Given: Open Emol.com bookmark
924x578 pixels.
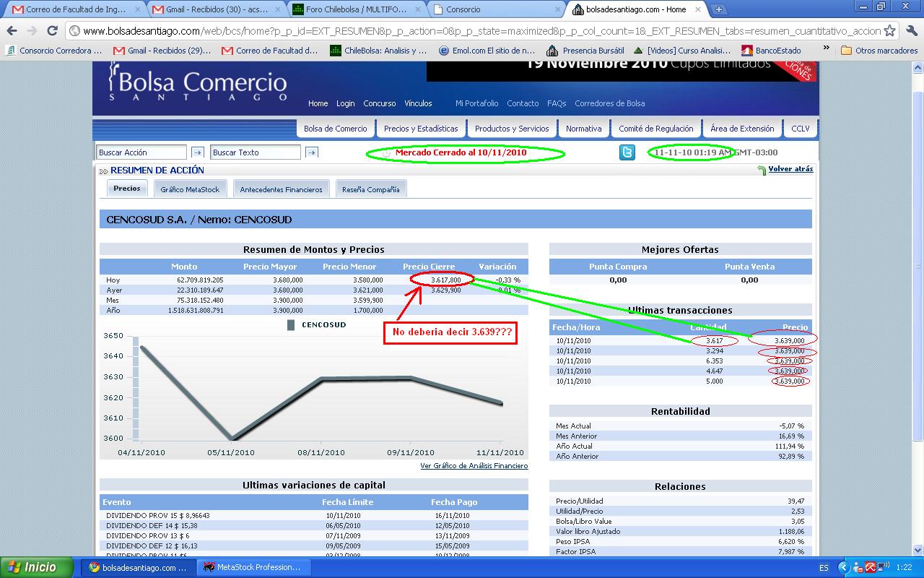Looking at the screenshot, I should tap(487, 51).
